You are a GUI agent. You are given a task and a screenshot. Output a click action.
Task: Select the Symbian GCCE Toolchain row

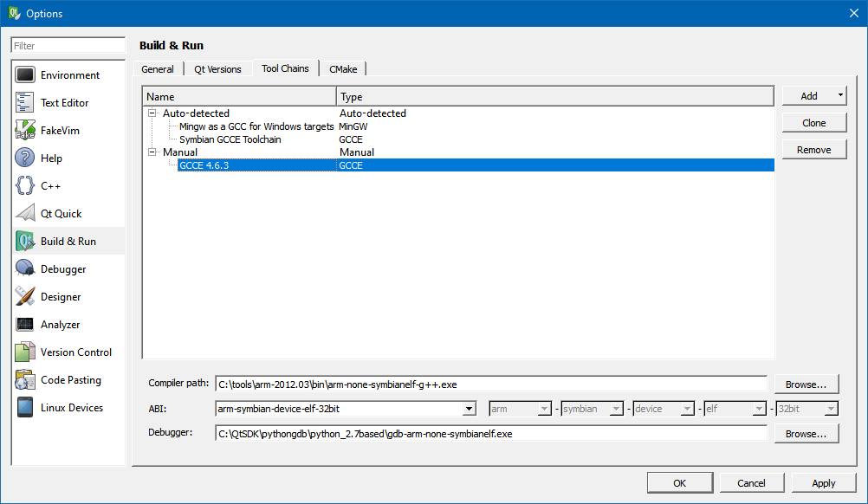click(230, 139)
